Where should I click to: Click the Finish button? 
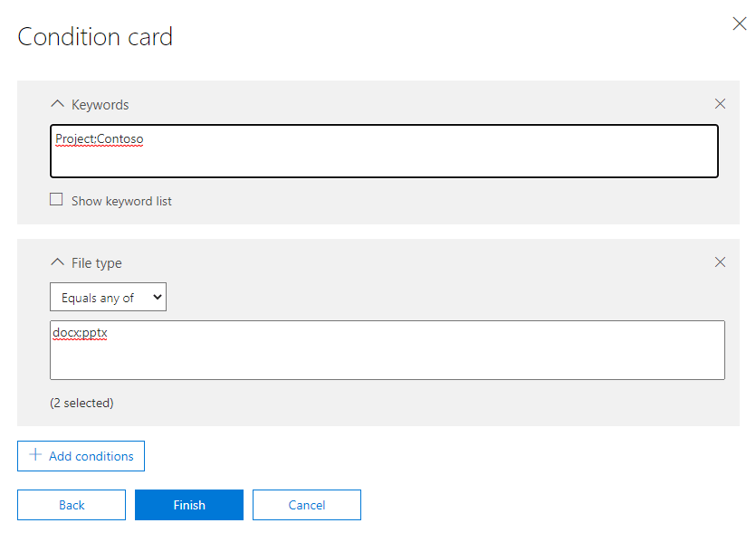click(189, 505)
